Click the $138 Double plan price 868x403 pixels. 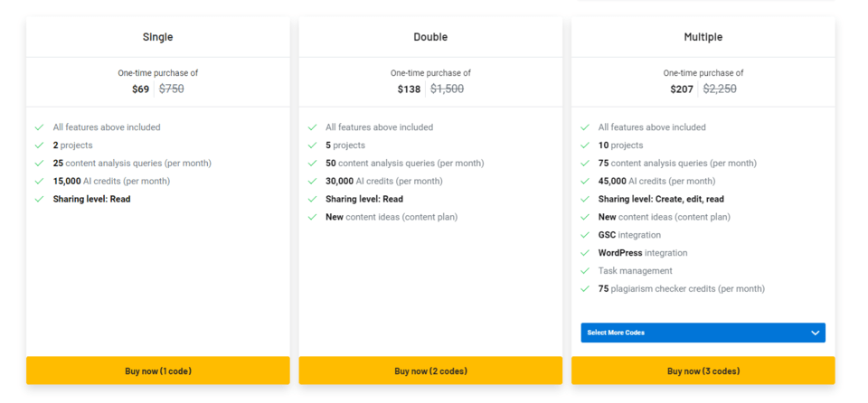point(409,89)
